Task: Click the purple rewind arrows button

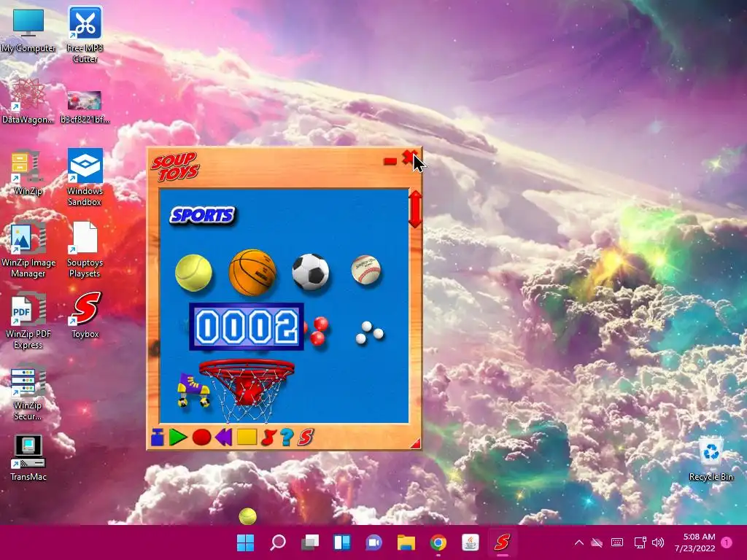Action: 223,437
